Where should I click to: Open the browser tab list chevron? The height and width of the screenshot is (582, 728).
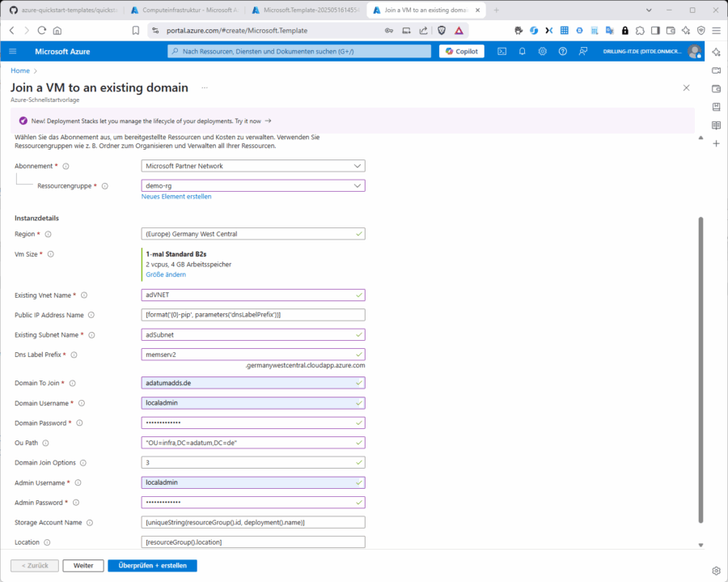pyautogui.click(x=649, y=10)
